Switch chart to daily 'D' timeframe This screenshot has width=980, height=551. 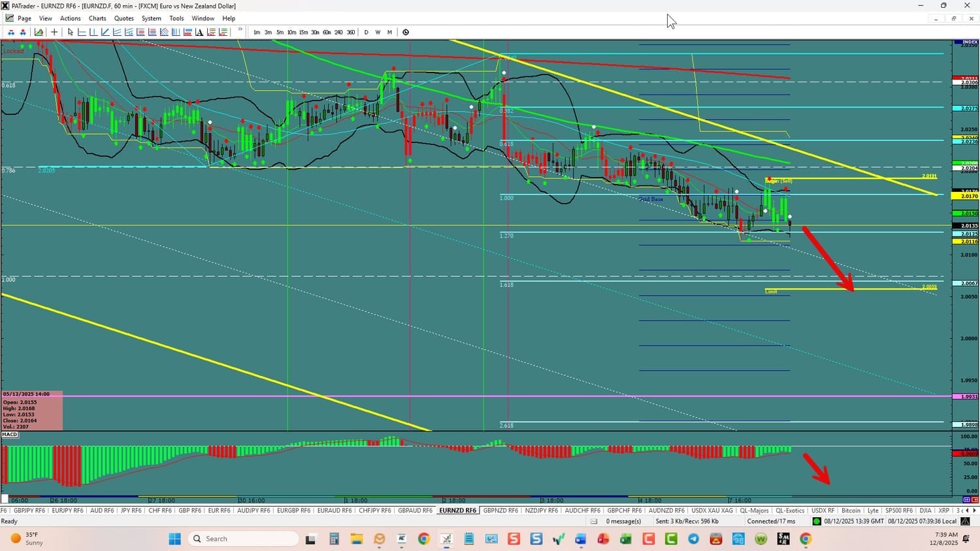click(366, 32)
